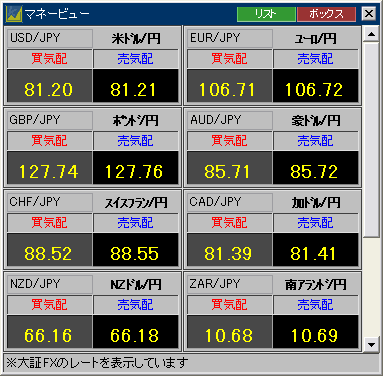Select the ZAR/JPY pair label
Image resolution: width=383 pixels, height=376 pixels.
230,284
